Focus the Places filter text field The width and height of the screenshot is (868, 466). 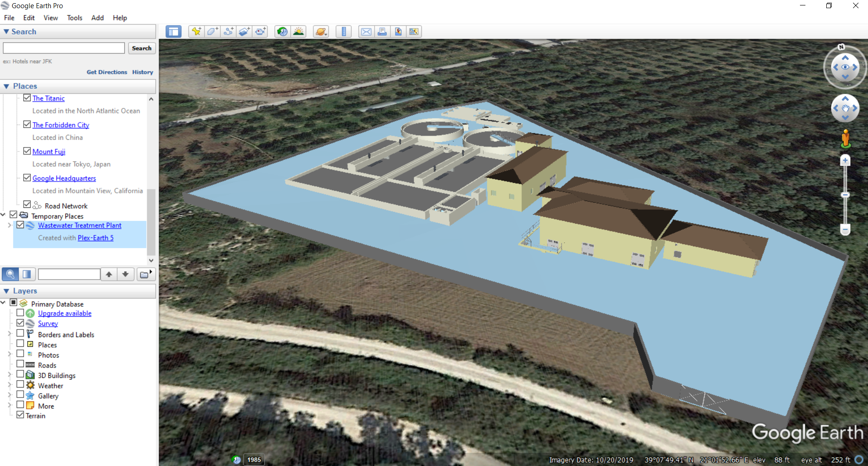pos(69,274)
